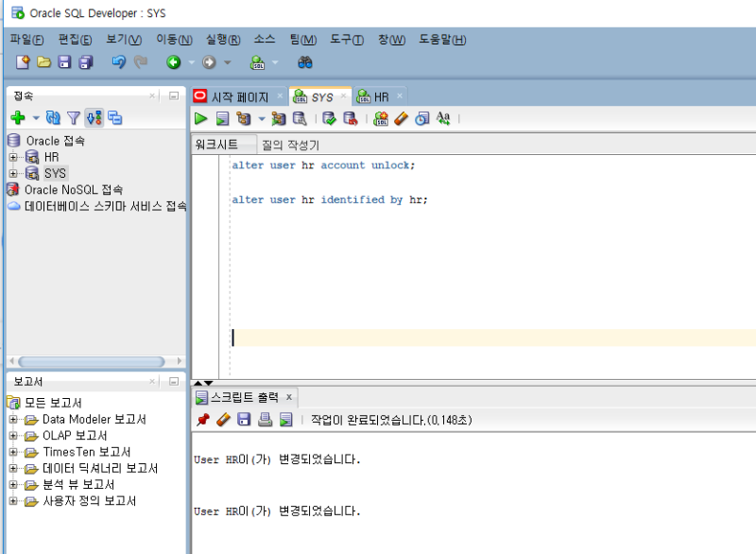Click the Save All icon
The width and height of the screenshot is (756, 554).
[x=86, y=62]
